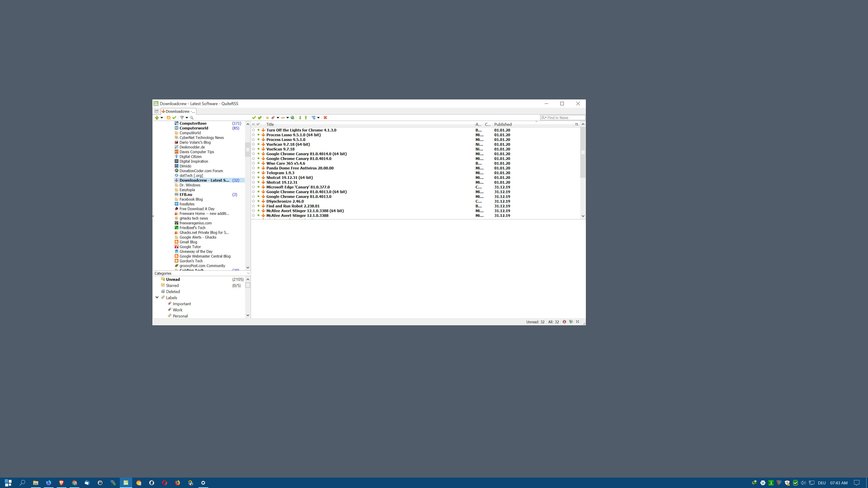Mark all news read (double green check)
868x488 pixels.
pyautogui.click(x=260, y=117)
